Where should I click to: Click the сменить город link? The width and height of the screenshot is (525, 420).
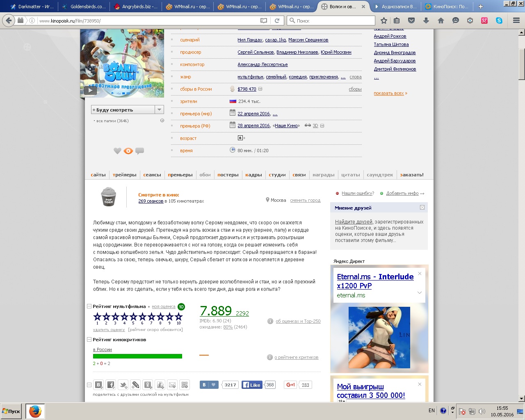tap(305, 200)
